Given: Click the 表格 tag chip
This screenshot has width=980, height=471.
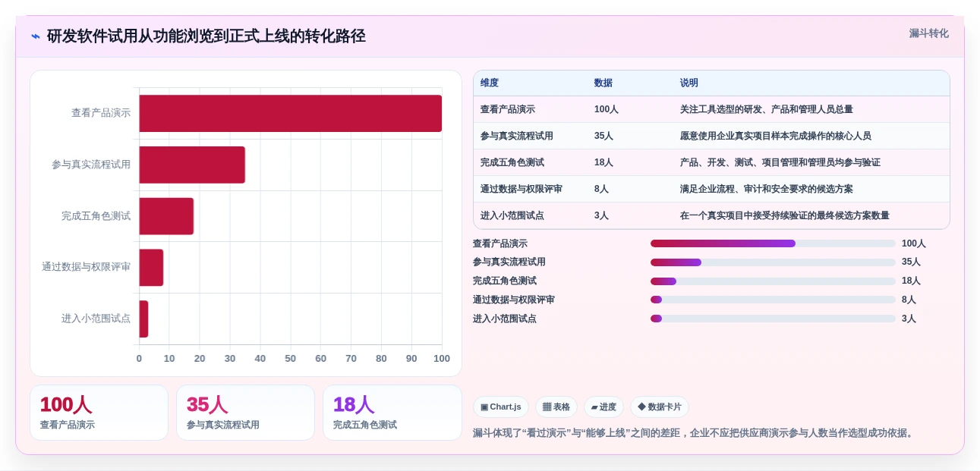Looking at the screenshot, I should (556, 407).
